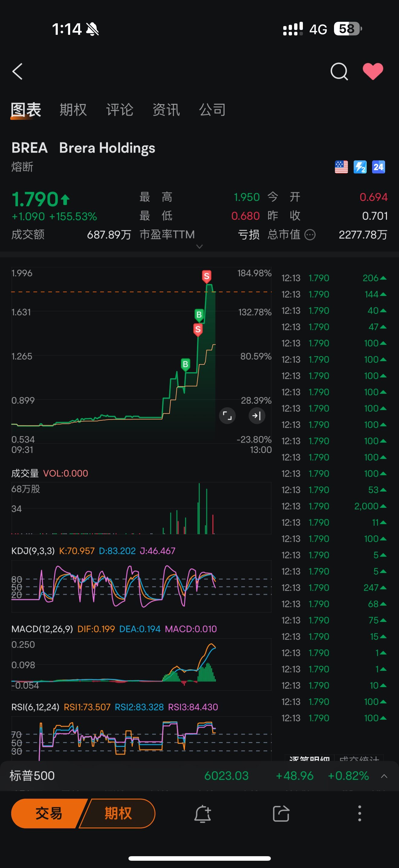
Task: Toggle the pink heart favorite icon
Action: point(373,71)
